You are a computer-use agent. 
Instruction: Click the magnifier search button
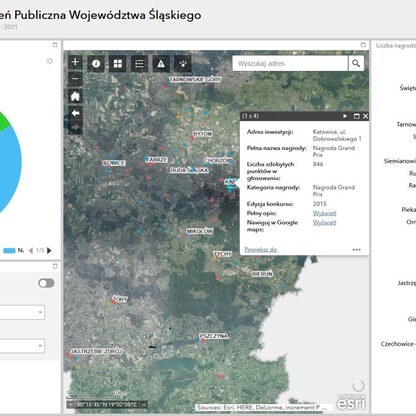[356, 63]
